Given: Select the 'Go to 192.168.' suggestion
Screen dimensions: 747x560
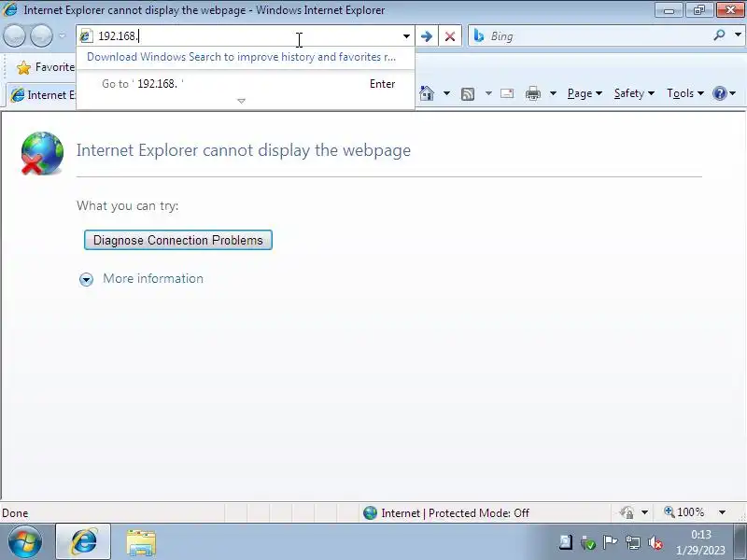Looking at the screenshot, I should pos(246,84).
